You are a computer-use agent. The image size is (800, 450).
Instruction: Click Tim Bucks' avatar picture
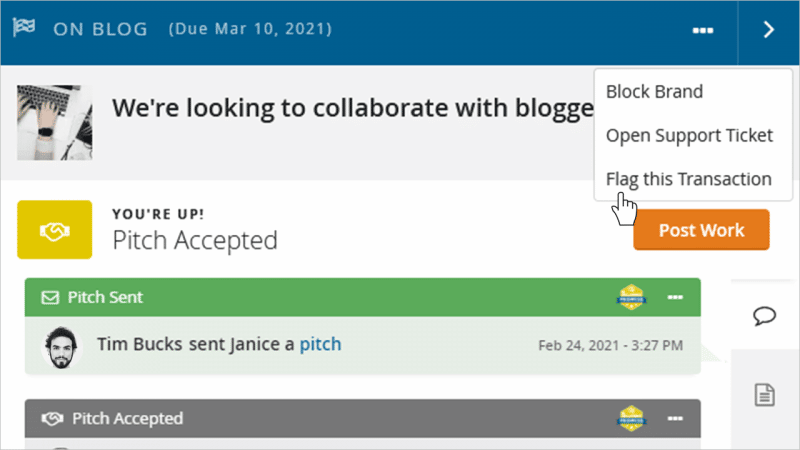coord(62,345)
